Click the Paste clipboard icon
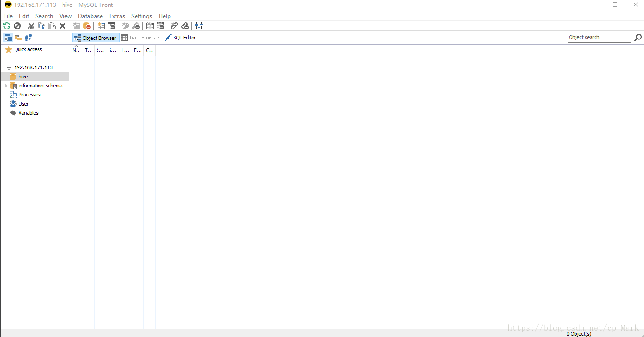This screenshot has width=644, height=337. click(52, 26)
